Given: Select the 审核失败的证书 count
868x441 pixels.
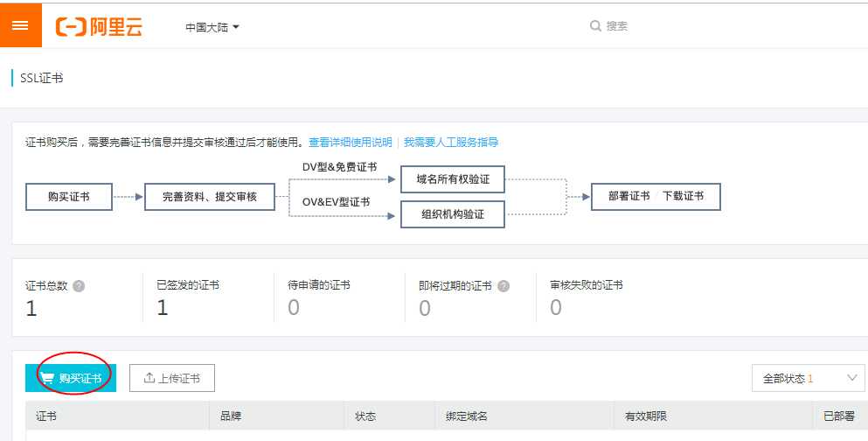Looking at the screenshot, I should [556, 307].
